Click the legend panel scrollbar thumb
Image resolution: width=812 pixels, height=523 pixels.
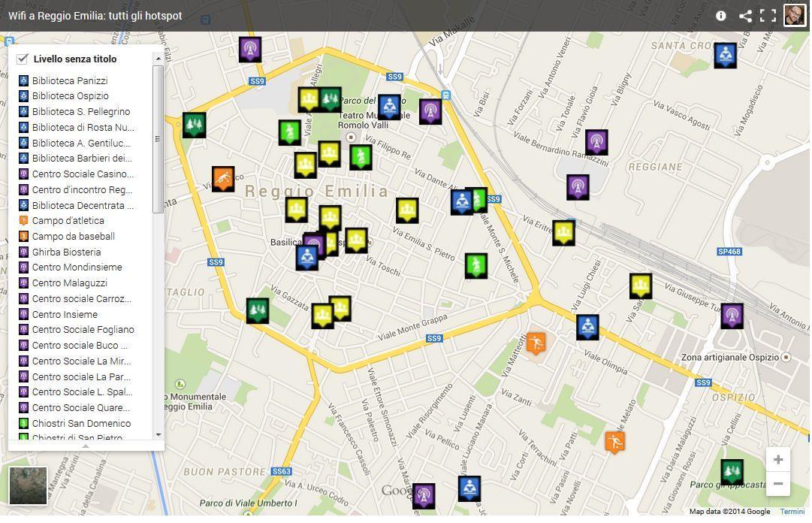[158, 139]
